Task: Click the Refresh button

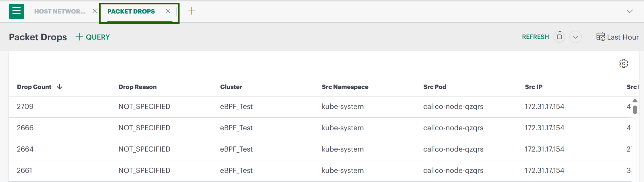Action: click(x=535, y=37)
